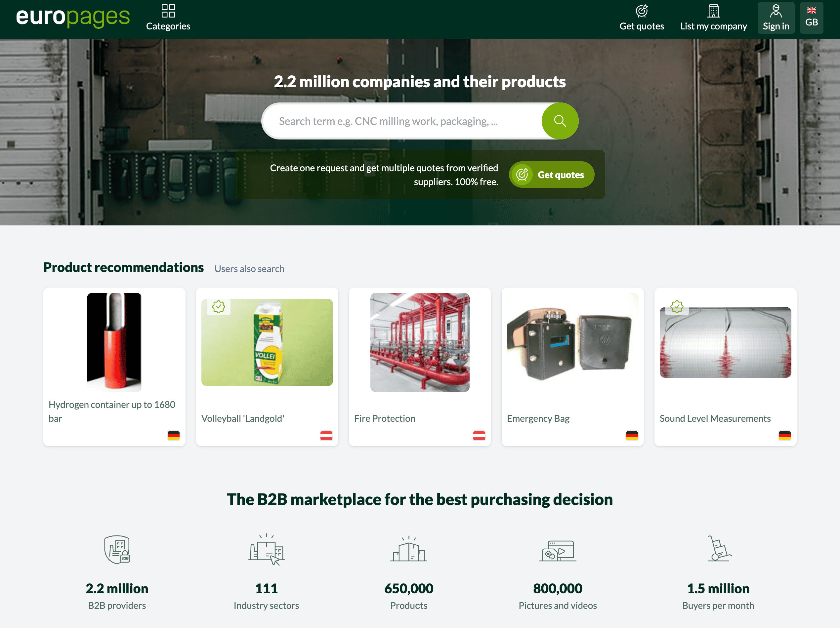Click the europages logo
The width and height of the screenshot is (840, 628).
pos(73,18)
